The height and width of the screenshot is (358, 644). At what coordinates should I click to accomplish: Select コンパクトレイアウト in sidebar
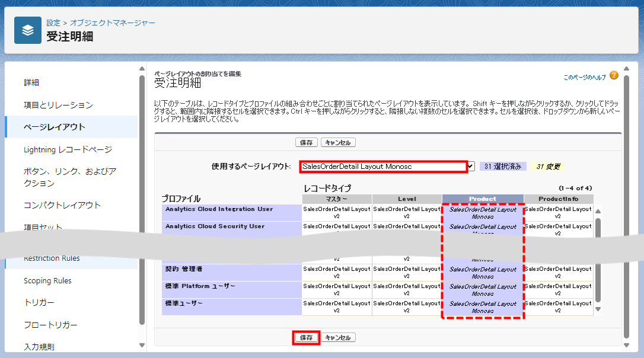tap(62, 205)
